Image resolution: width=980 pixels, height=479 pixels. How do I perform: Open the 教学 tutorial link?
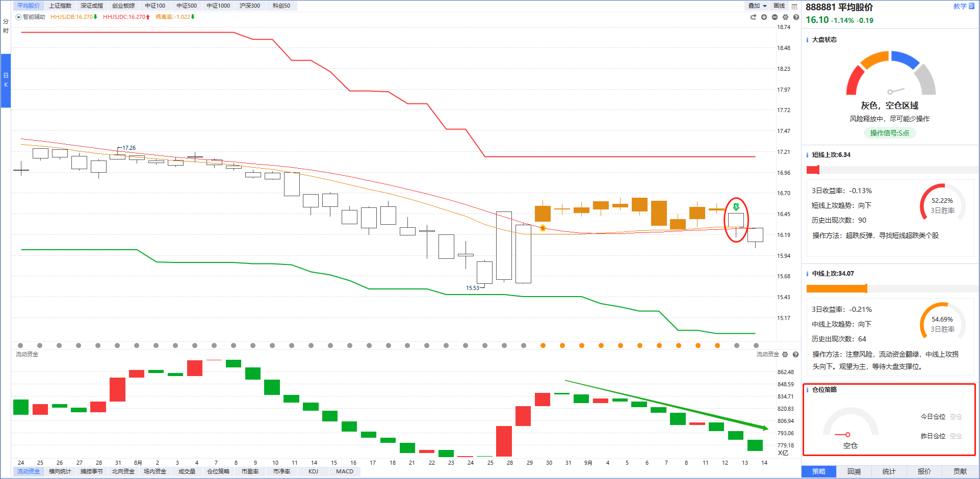click(x=960, y=6)
